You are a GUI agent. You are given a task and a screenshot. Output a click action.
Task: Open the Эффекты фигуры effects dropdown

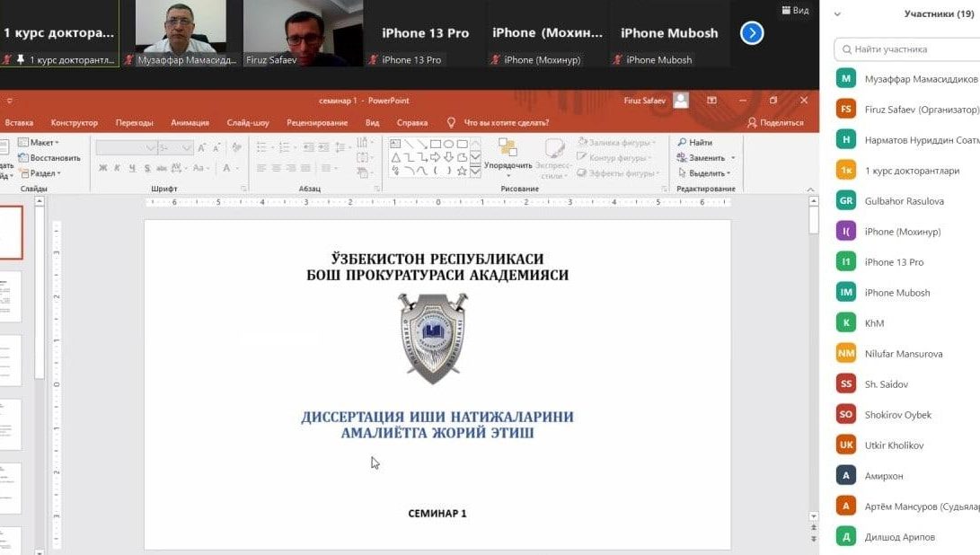tap(618, 173)
